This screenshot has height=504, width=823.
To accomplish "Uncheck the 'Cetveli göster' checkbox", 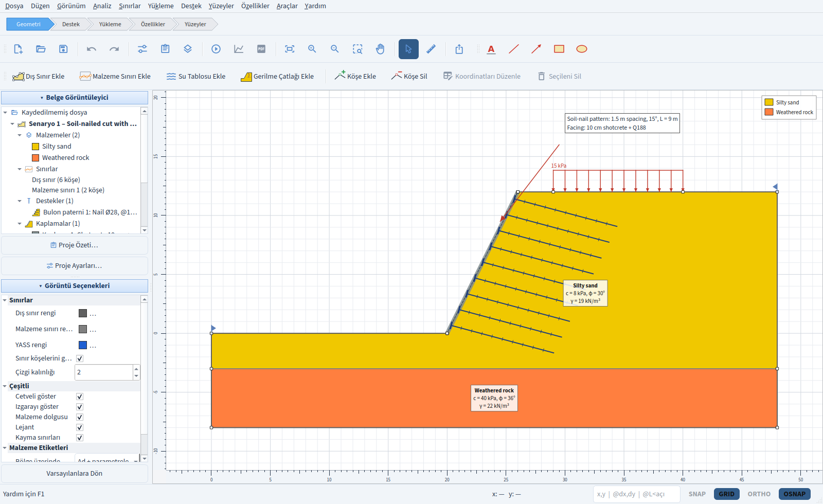I will click(80, 397).
